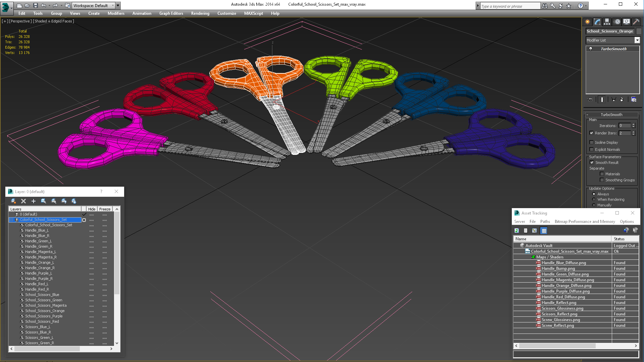Toggle Smooth Result checkbox
Viewport: 644px width, 362px height.
pyautogui.click(x=592, y=163)
